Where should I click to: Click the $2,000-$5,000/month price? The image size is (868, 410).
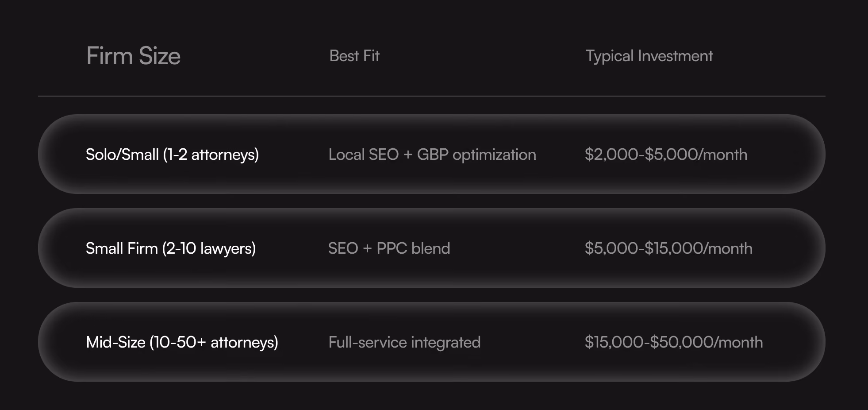pyautogui.click(x=666, y=155)
